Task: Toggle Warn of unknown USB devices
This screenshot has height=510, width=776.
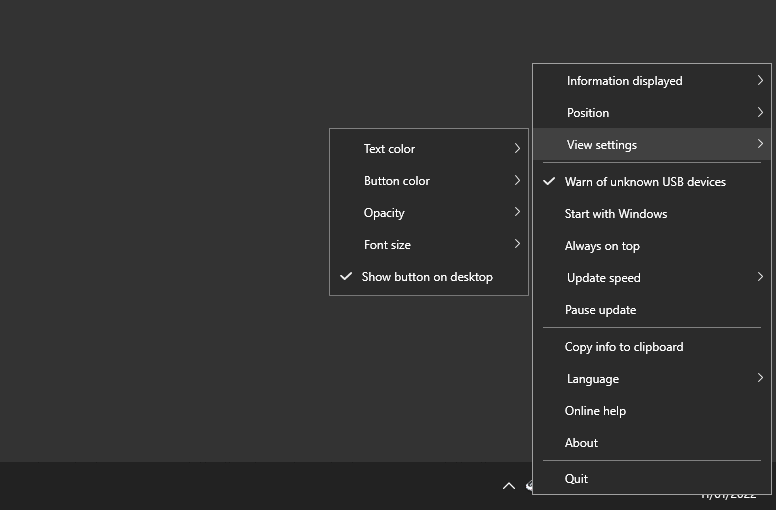Action: click(645, 182)
